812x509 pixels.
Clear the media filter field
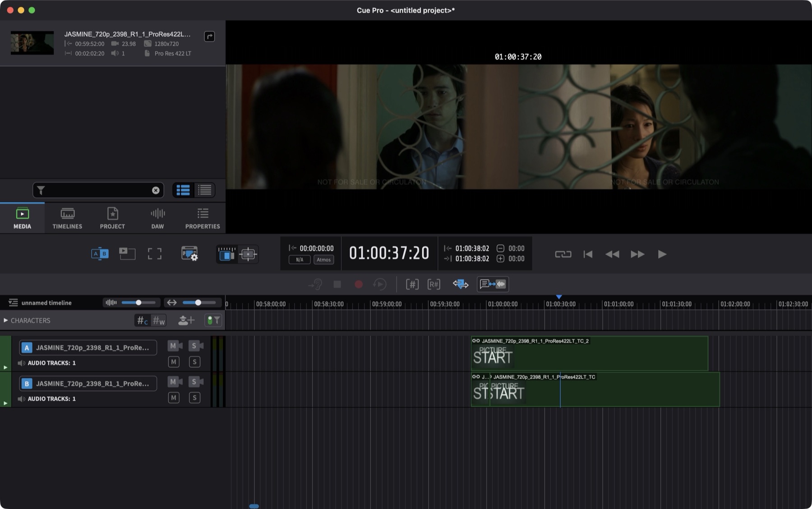click(156, 190)
